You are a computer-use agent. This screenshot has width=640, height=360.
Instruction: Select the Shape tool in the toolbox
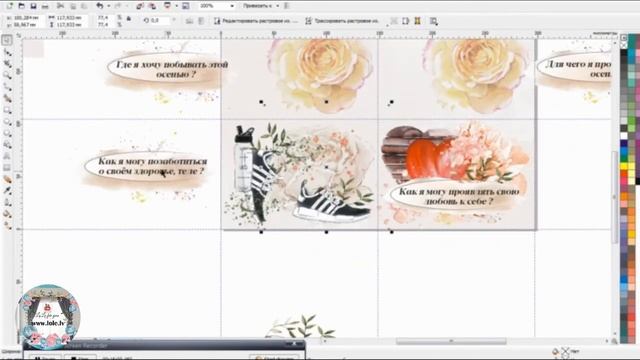[7, 52]
